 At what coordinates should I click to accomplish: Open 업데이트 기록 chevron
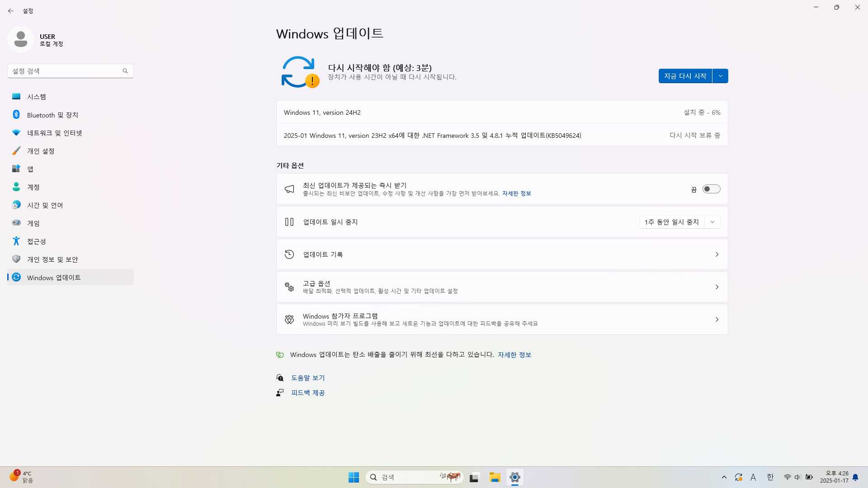717,254
